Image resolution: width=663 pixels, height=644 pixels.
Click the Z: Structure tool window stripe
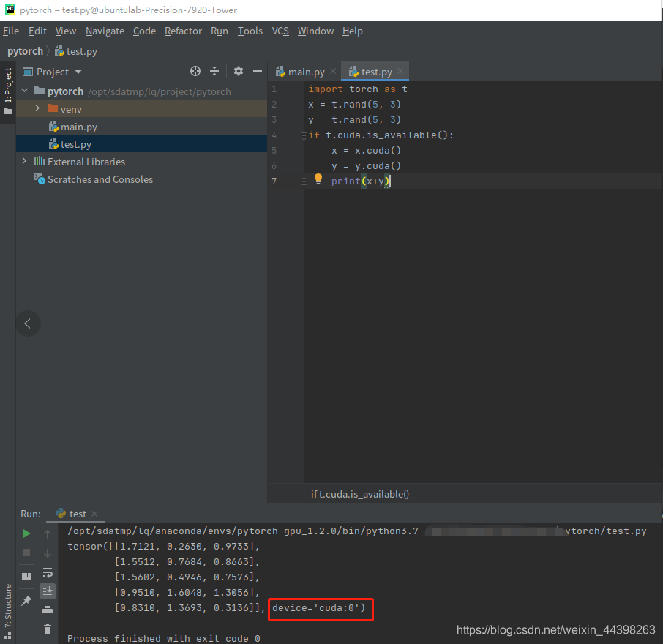[7, 611]
